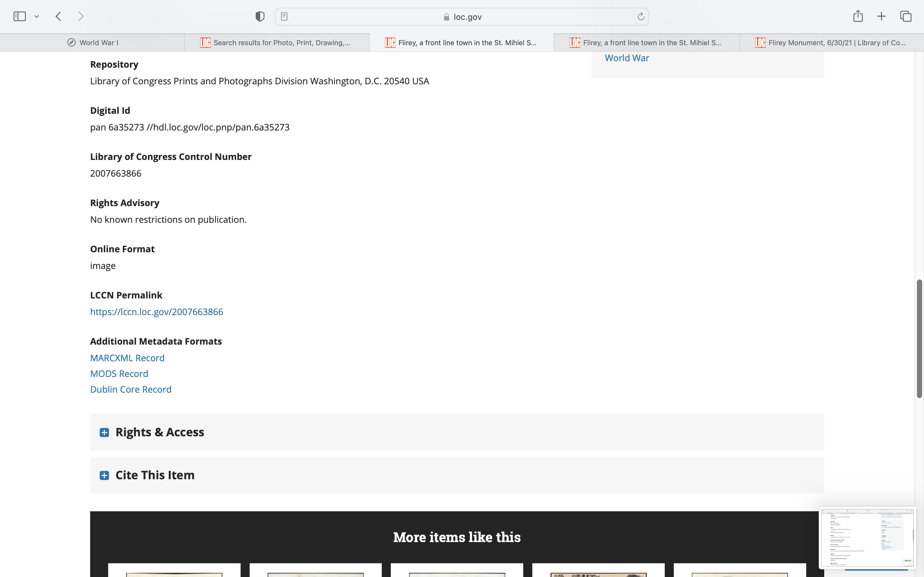The width and height of the screenshot is (924, 577).
Task: Open a new tab with the plus icon
Action: (881, 16)
